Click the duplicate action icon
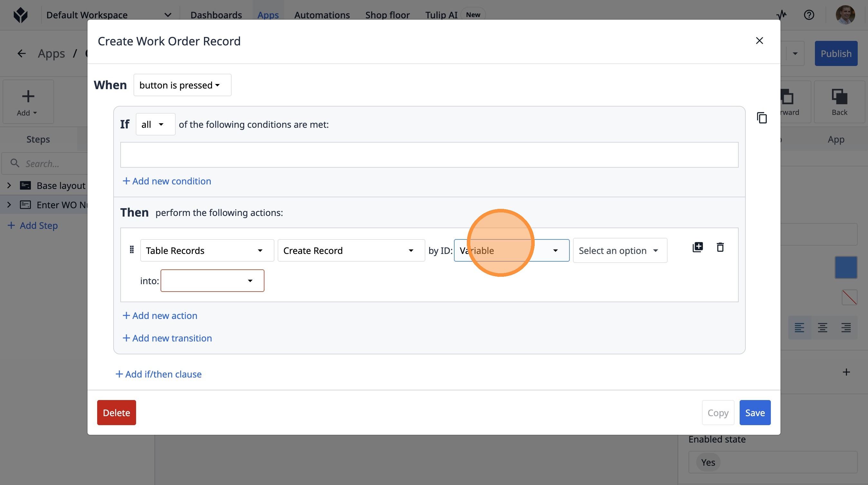868x485 pixels. pos(697,247)
